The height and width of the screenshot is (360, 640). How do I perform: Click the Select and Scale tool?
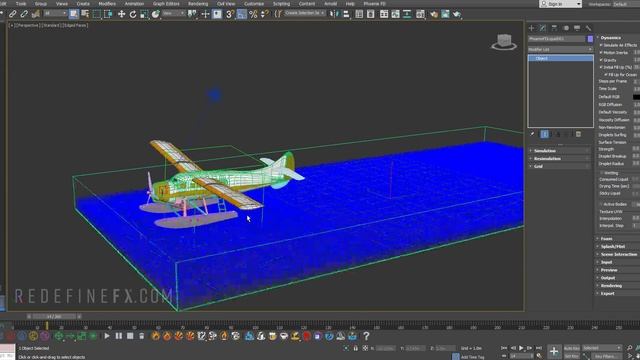pyautogui.click(x=144, y=14)
